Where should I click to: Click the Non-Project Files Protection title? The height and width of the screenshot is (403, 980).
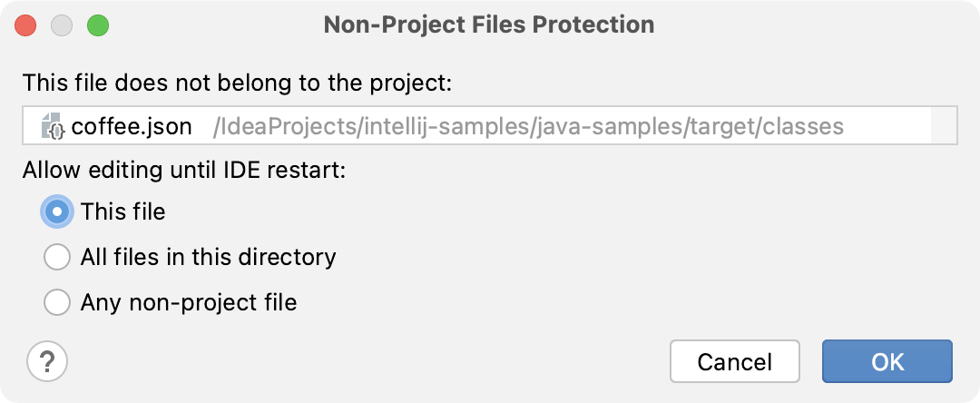click(488, 25)
